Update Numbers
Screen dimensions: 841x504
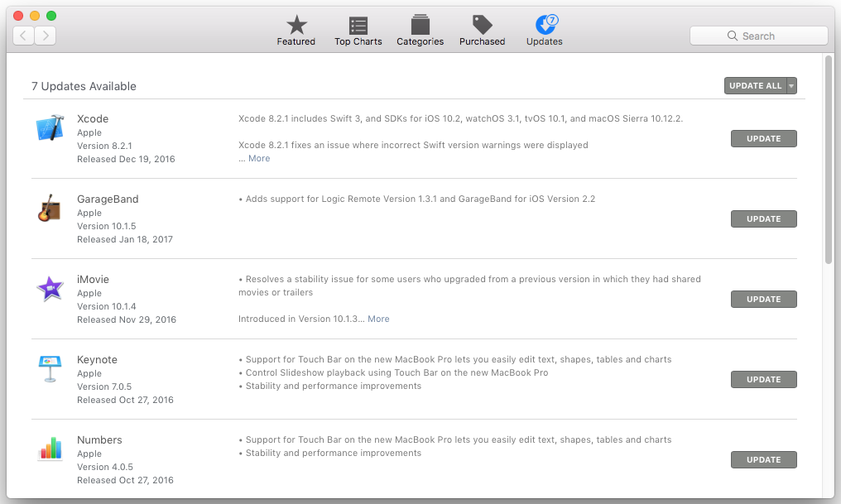point(764,459)
